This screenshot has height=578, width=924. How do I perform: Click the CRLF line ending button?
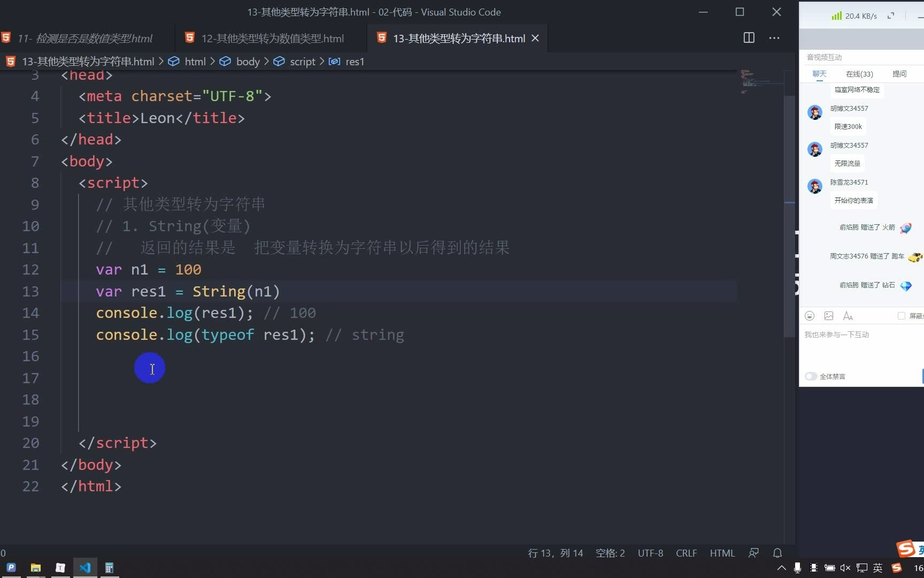click(x=686, y=553)
